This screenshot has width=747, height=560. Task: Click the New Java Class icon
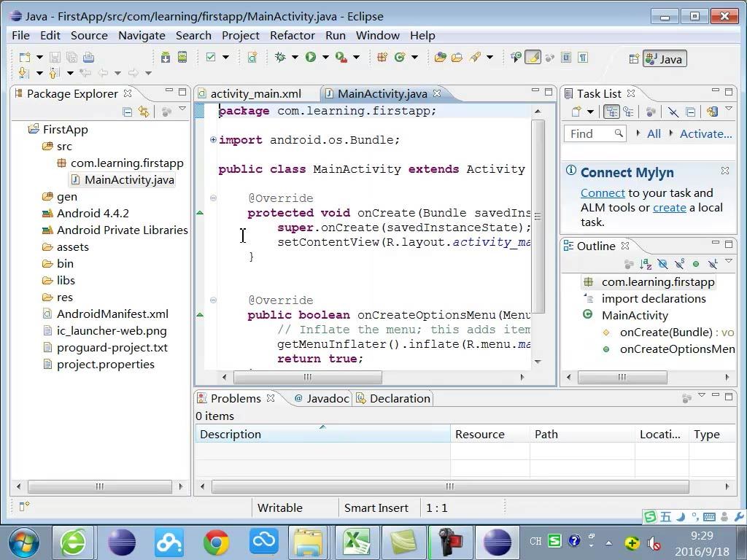(x=400, y=57)
